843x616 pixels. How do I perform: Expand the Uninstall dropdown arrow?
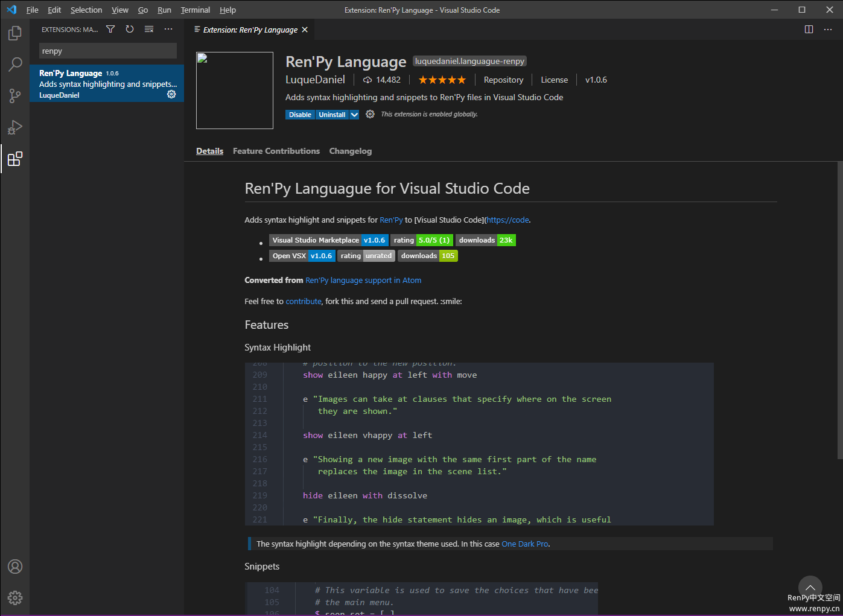click(x=354, y=115)
